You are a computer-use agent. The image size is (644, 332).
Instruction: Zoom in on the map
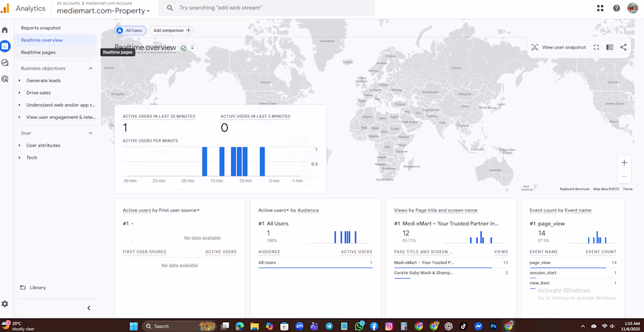click(624, 163)
